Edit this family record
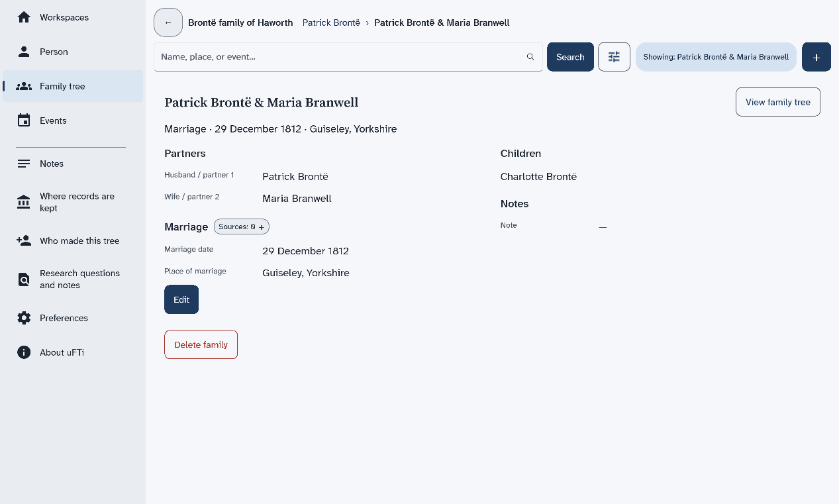Viewport: 839px width, 504px height. tap(181, 299)
